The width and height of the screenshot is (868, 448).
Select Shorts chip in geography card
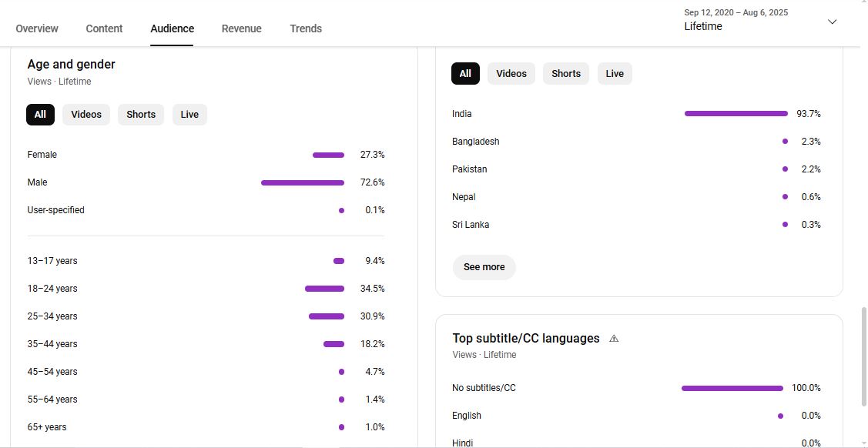tap(565, 74)
